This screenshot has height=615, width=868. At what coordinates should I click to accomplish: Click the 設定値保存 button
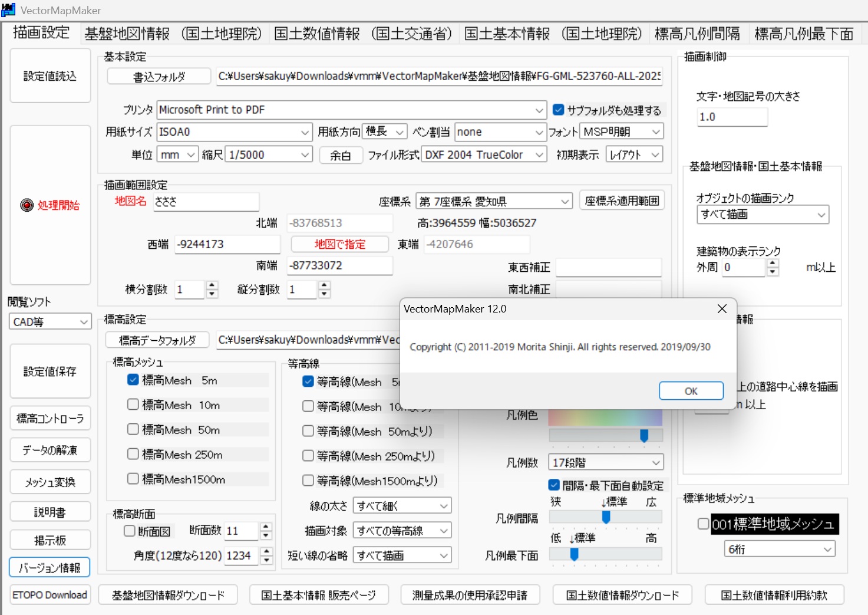50,371
